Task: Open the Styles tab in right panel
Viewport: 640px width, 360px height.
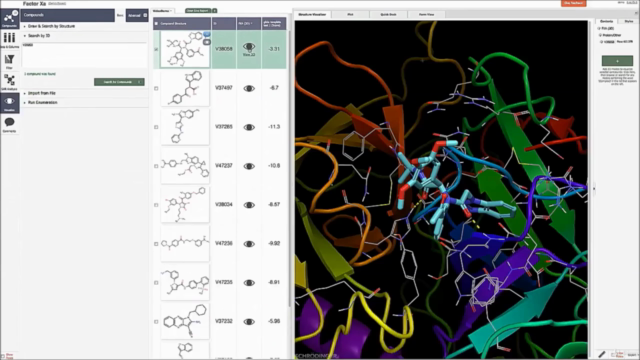Action: (x=629, y=21)
